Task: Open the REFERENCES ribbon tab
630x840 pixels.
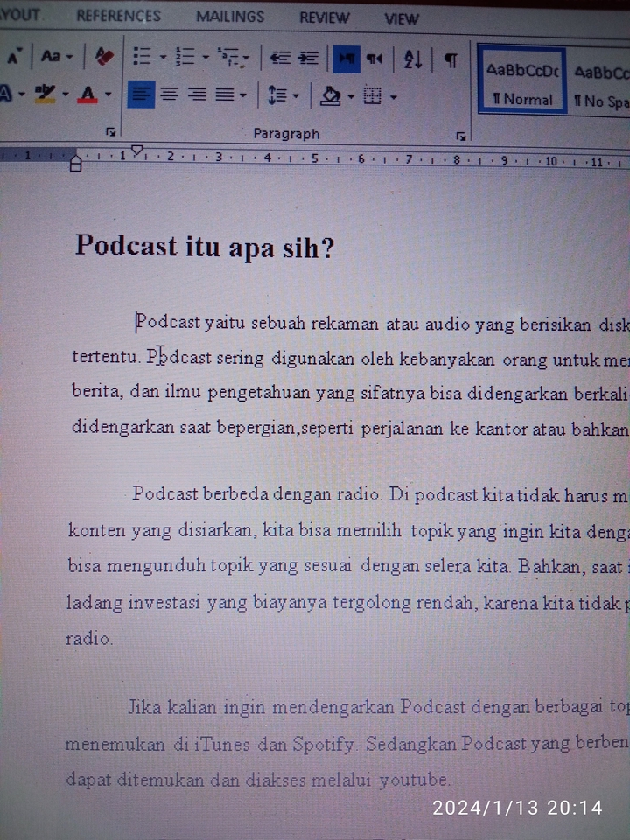Action: pos(118,16)
